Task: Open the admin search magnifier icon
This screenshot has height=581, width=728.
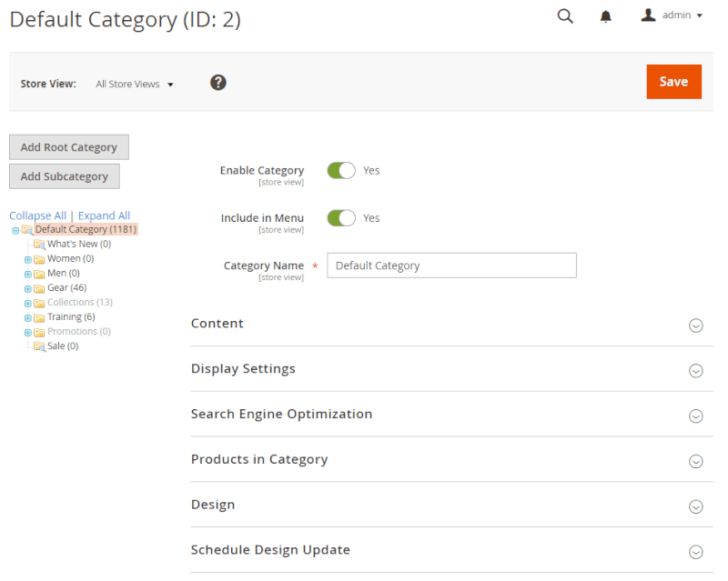Action: point(565,16)
